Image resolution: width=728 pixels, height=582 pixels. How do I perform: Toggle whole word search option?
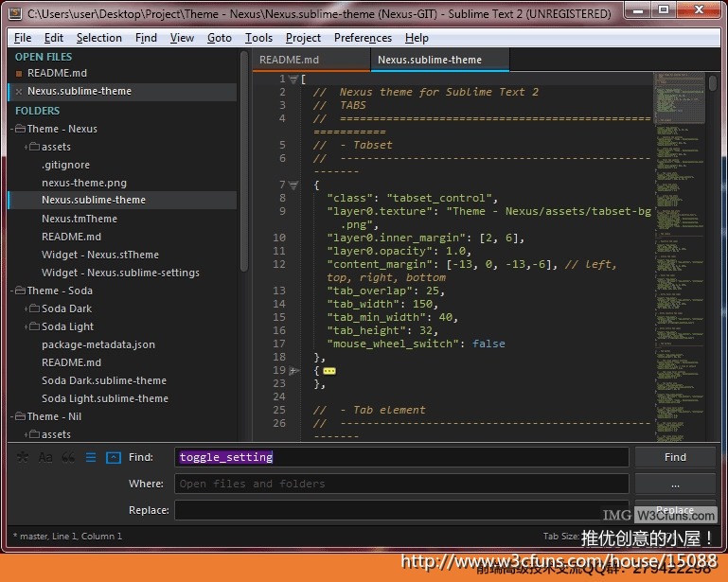click(68, 458)
